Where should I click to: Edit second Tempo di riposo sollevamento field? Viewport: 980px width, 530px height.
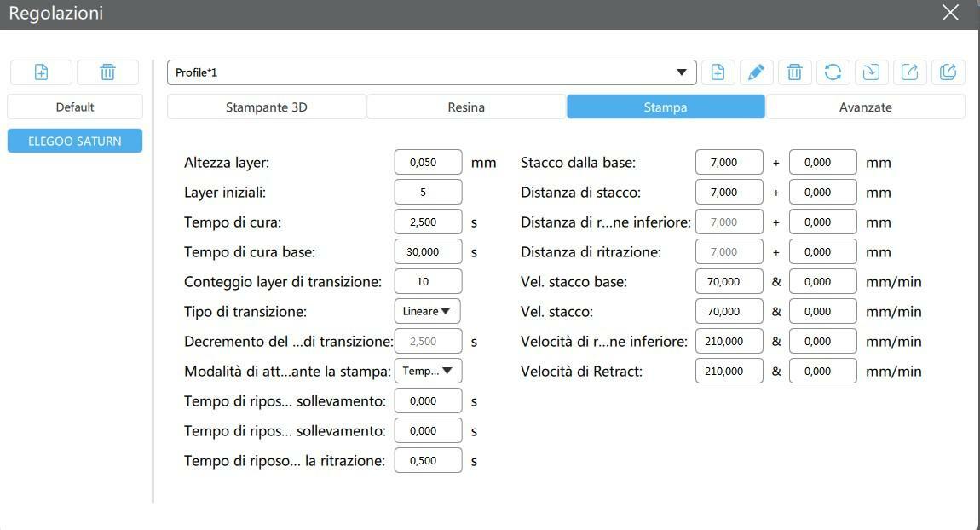click(x=428, y=430)
